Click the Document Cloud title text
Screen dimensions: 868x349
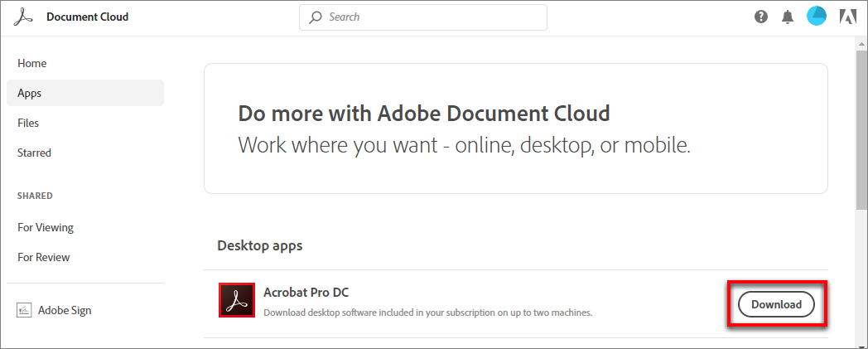tap(88, 17)
